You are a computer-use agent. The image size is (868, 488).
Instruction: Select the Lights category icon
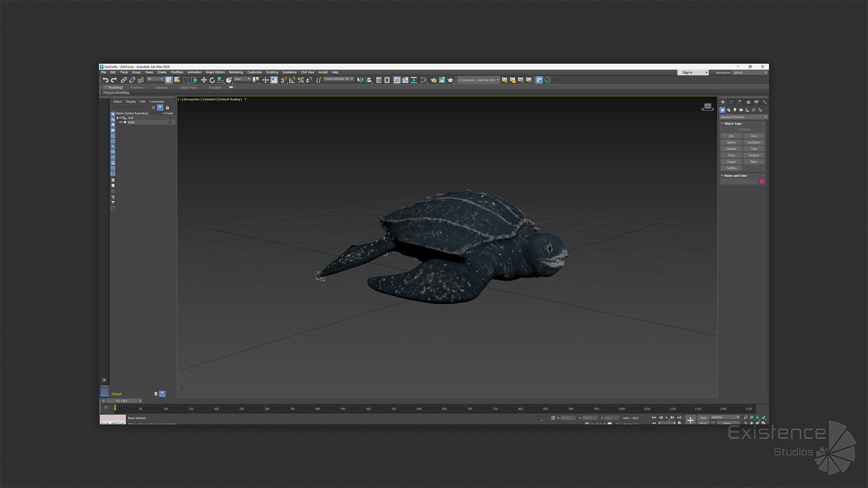tap(735, 110)
